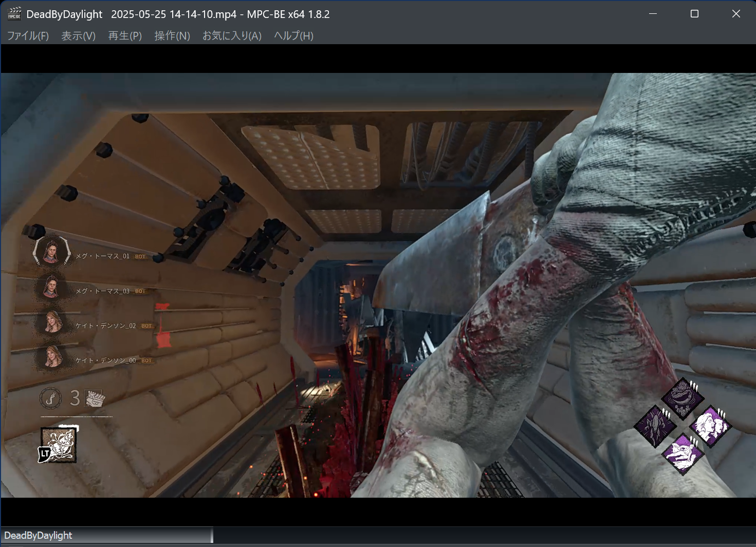Click the perk icon showing an alien creature
This screenshot has height=547, width=756.
point(655,425)
